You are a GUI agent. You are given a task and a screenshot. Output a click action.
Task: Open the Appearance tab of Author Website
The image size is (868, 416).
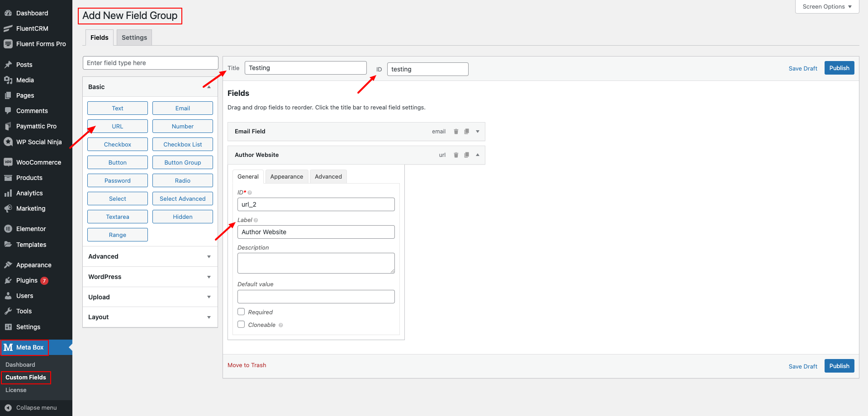[x=286, y=177]
